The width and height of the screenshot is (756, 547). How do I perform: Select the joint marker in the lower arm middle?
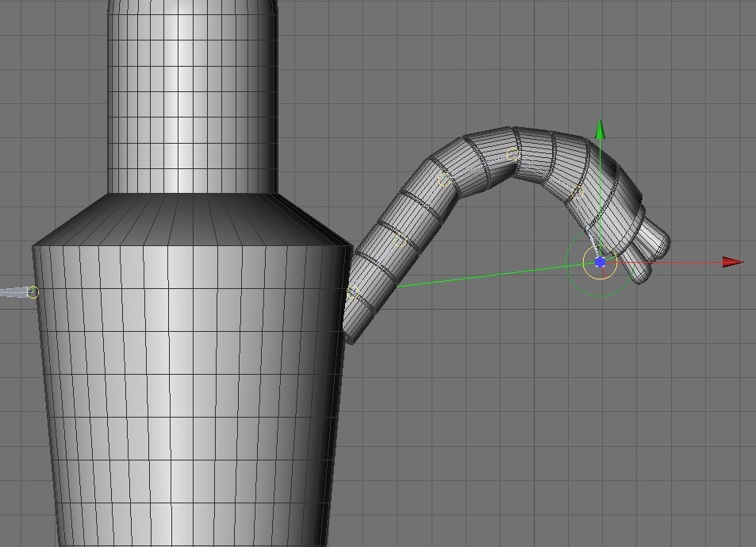click(400, 241)
